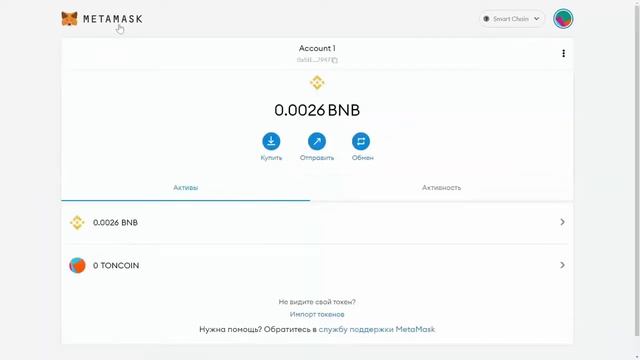
Task: Click the Account 1 name
Action: point(317,48)
